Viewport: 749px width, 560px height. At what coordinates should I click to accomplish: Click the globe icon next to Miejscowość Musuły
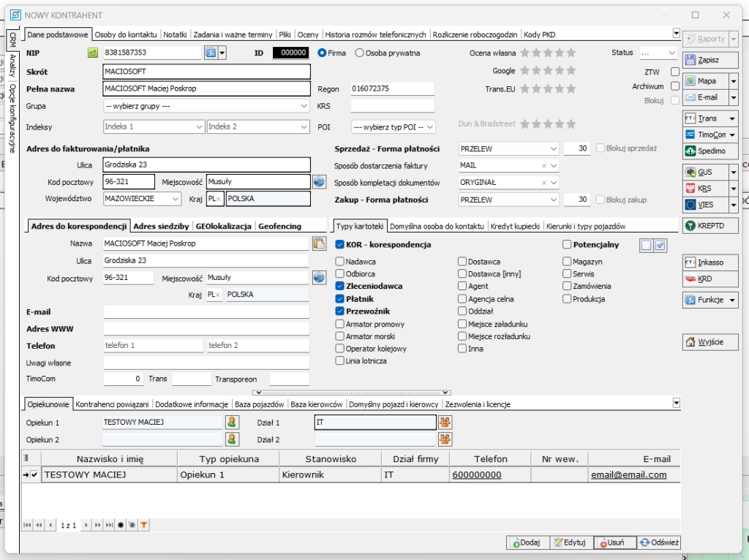pyautogui.click(x=319, y=181)
